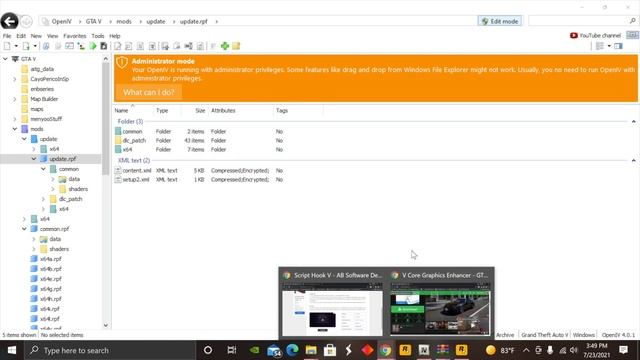Click the green arrow toolbar icon
Viewport: 640px width, 360px height.
93,46
